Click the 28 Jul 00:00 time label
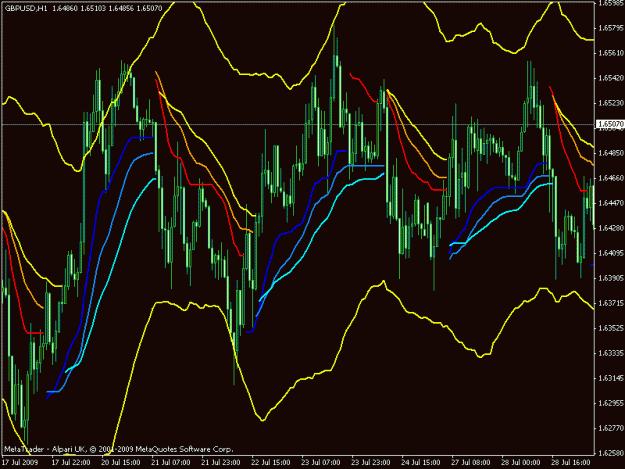 click(521, 463)
